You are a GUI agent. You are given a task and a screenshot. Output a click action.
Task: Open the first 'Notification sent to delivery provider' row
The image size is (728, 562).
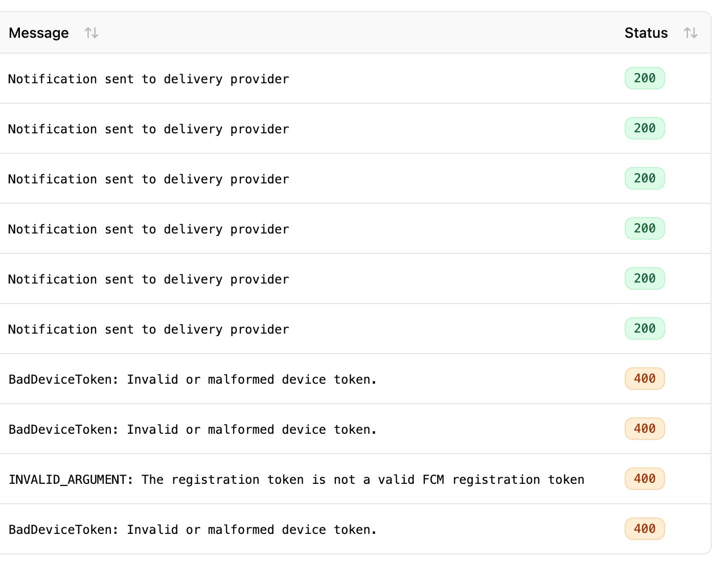coord(149,79)
